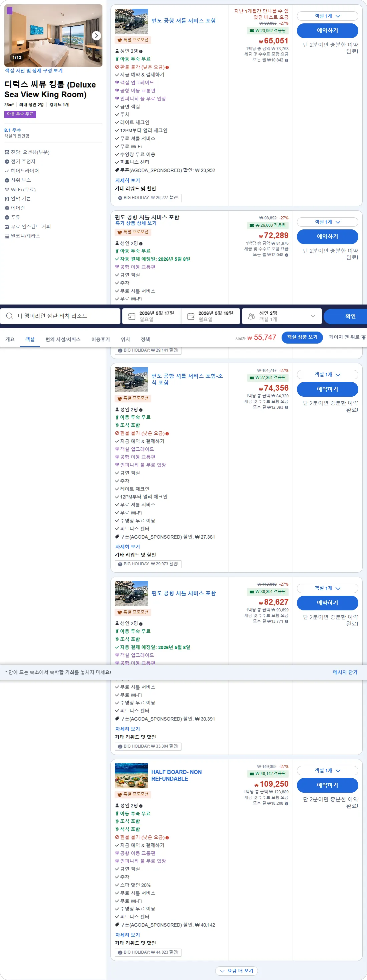Click ₩23,952 coupon applied badge
367x980 pixels.
(268, 31)
